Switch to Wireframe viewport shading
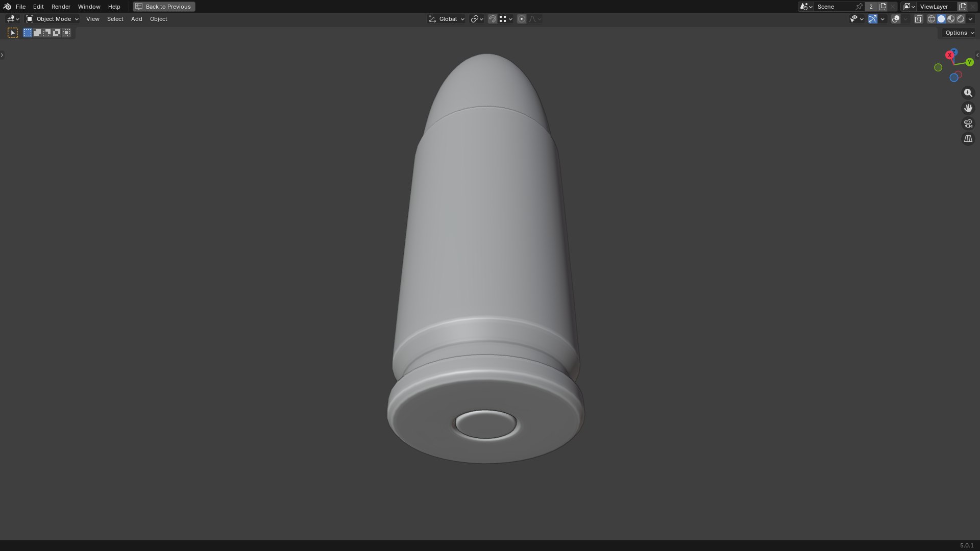980x551 pixels. pyautogui.click(x=932, y=19)
